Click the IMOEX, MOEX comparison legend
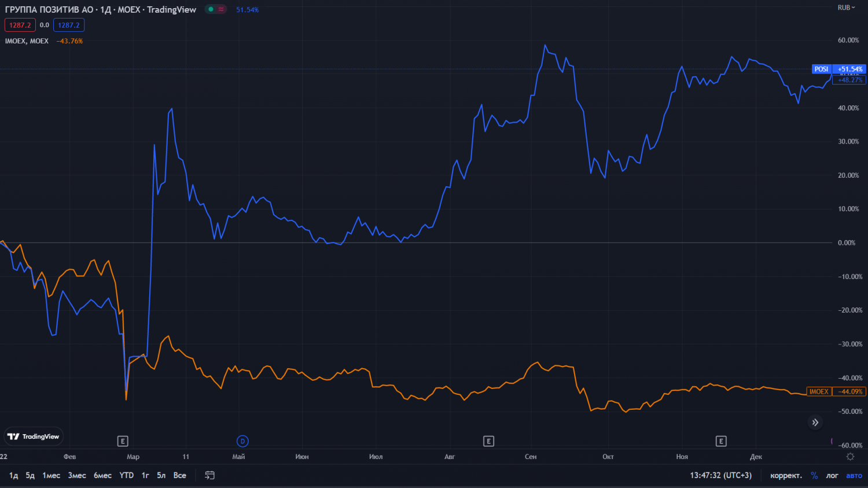The width and height of the screenshot is (868, 488). tap(27, 41)
